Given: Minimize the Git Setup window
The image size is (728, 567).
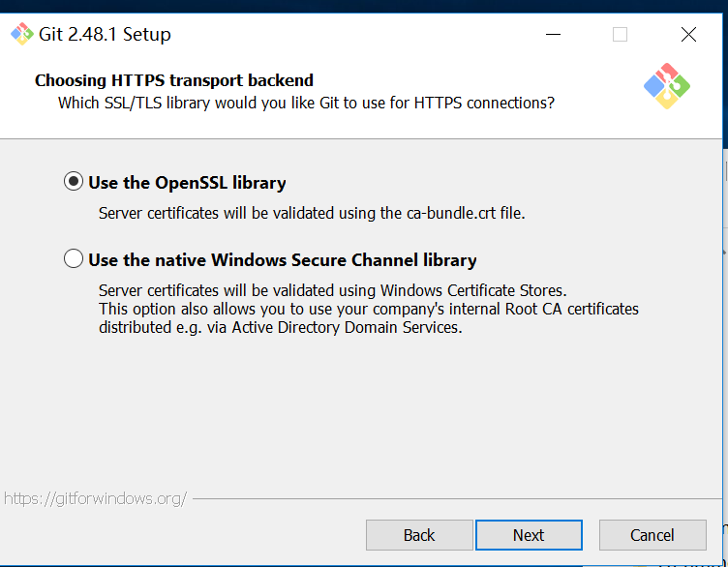Looking at the screenshot, I should [x=553, y=34].
